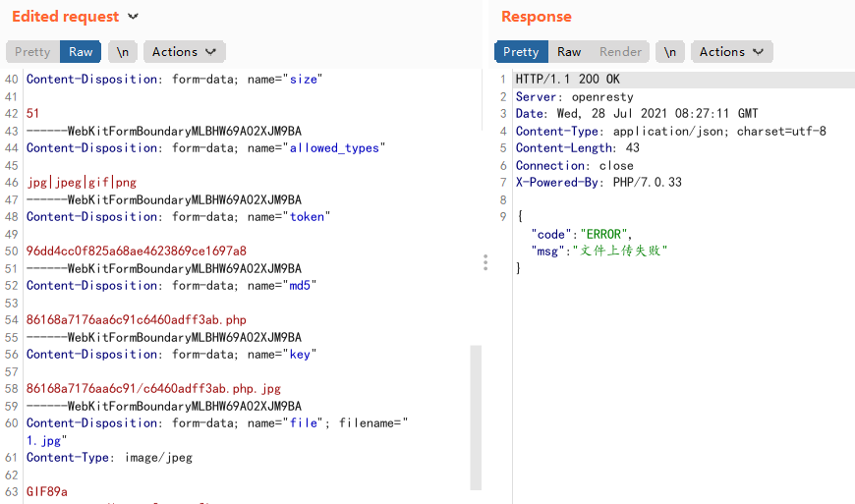The width and height of the screenshot is (855, 504).
Task: Click the key value ending in .php.jpg
Action: pyautogui.click(x=153, y=389)
